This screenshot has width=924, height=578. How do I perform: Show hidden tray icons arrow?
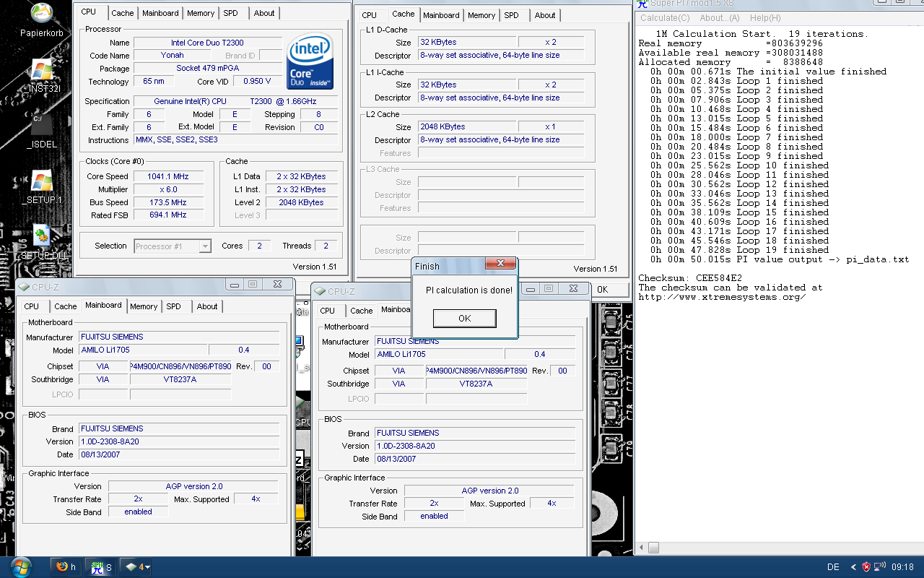853,567
